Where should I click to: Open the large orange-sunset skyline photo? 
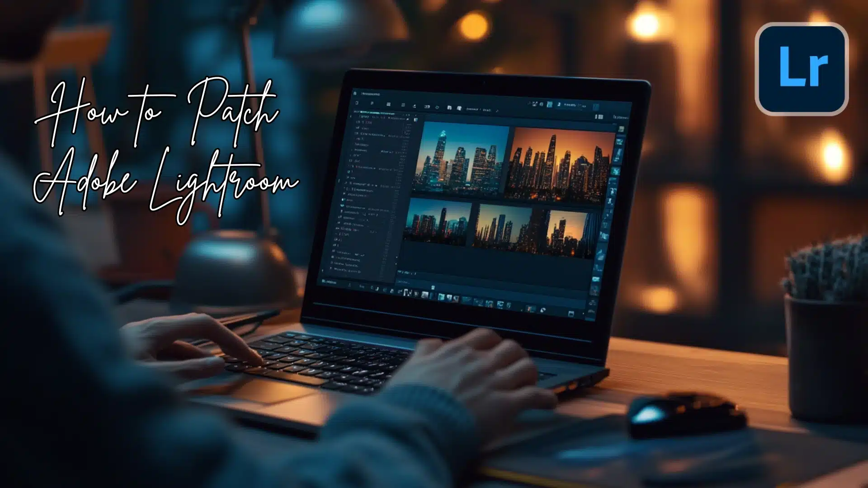pyautogui.click(x=559, y=165)
